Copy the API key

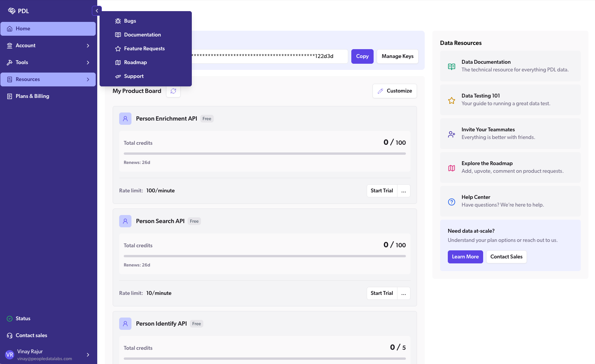pos(362,56)
